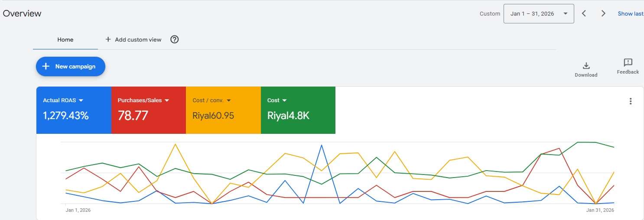Go to previous date range arrow
This screenshot has height=220, width=644.
coord(584,13)
